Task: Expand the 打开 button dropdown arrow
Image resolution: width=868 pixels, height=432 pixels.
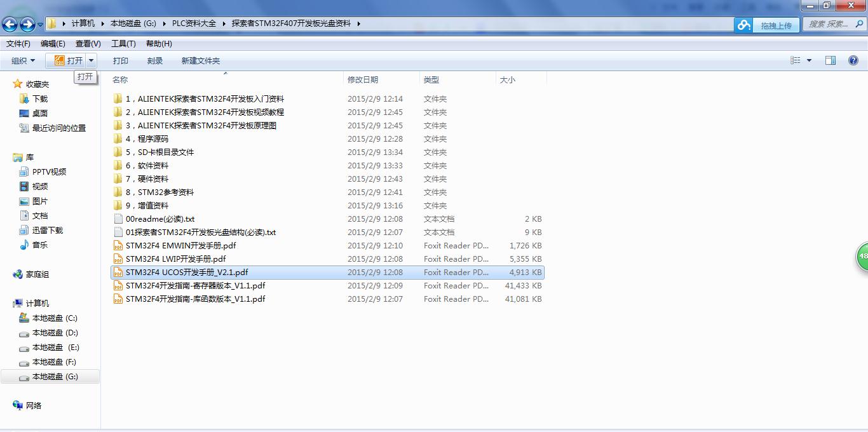Action: pyautogui.click(x=92, y=61)
